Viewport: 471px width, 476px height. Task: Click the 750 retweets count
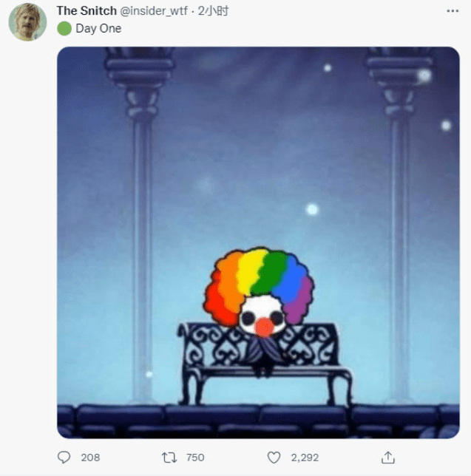coord(195,458)
